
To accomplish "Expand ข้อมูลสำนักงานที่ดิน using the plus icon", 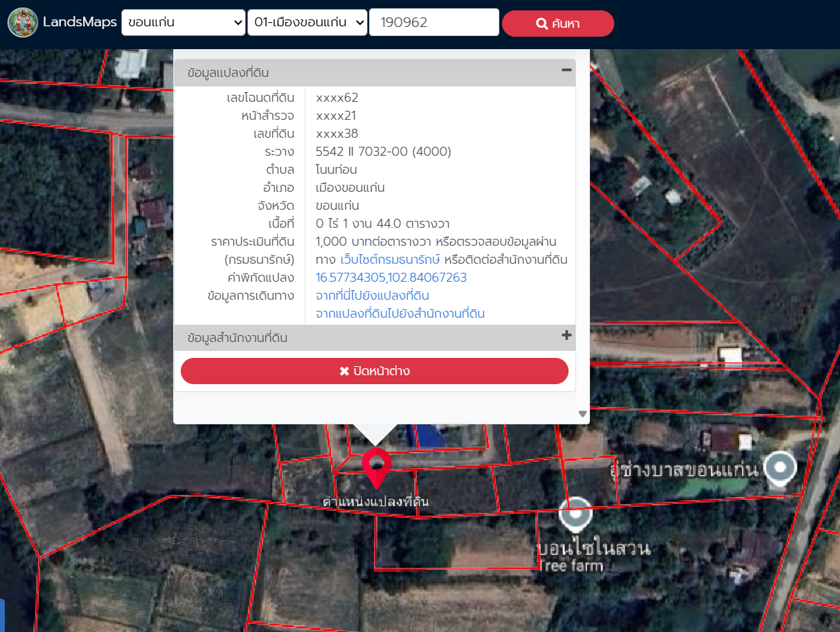I will click(566, 336).
